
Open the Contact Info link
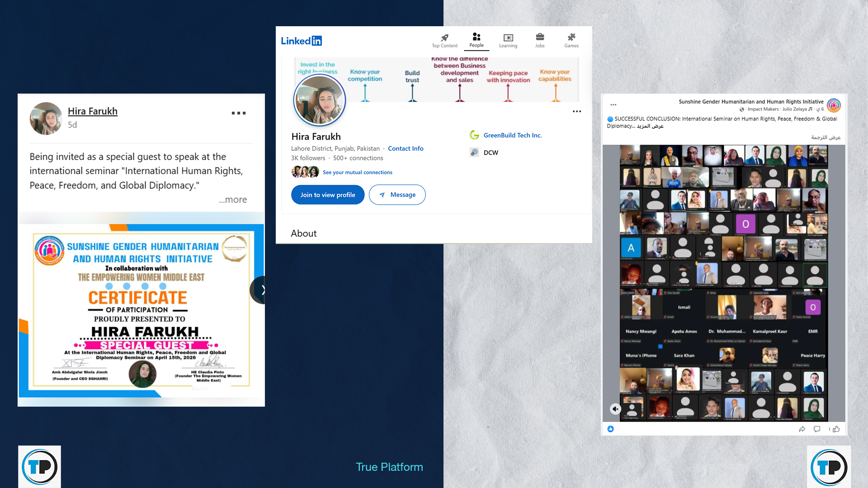406,148
